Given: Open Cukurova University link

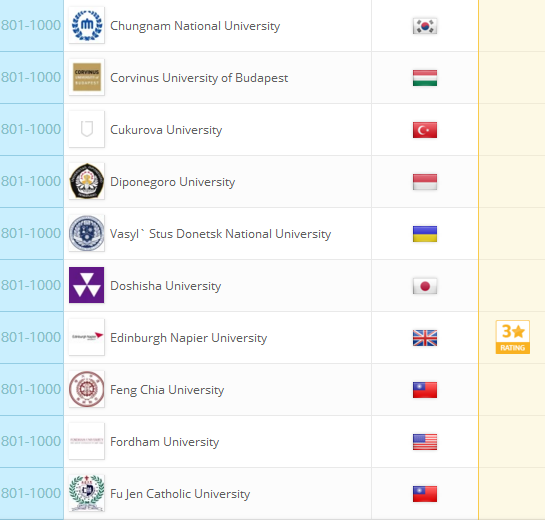Looking at the screenshot, I should click(x=166, y=130).
